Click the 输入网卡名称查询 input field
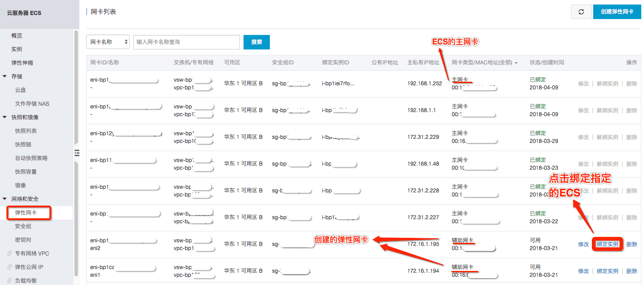 (186, 42)
